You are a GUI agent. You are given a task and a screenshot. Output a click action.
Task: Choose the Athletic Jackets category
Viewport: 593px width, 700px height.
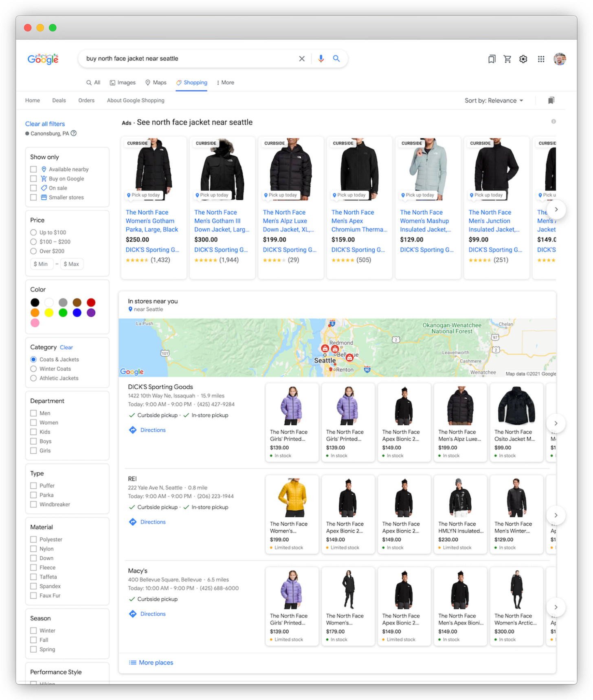coord(33,378)
